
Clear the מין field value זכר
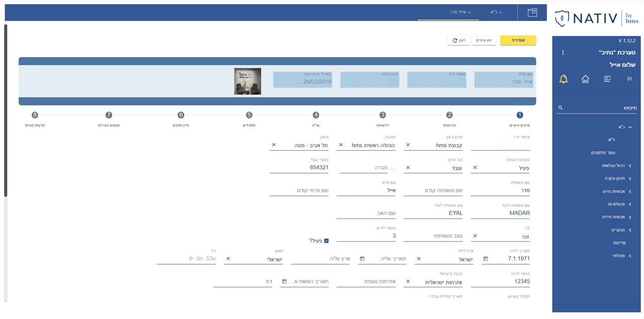point(475,236)
